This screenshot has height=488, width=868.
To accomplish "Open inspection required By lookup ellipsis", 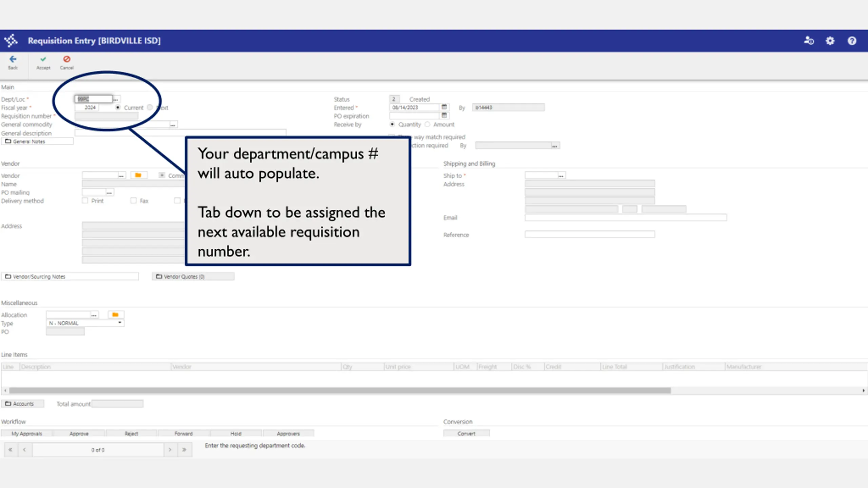I will (555, 145).
